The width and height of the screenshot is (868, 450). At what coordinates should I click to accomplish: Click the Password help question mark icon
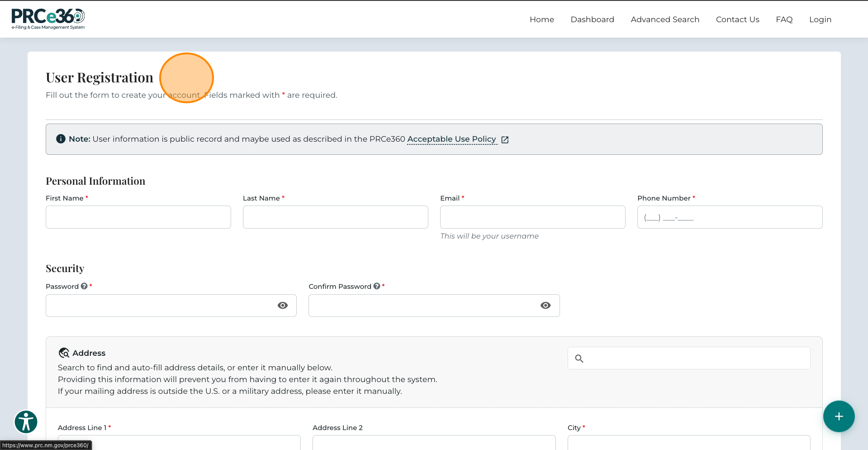(84, 286)
